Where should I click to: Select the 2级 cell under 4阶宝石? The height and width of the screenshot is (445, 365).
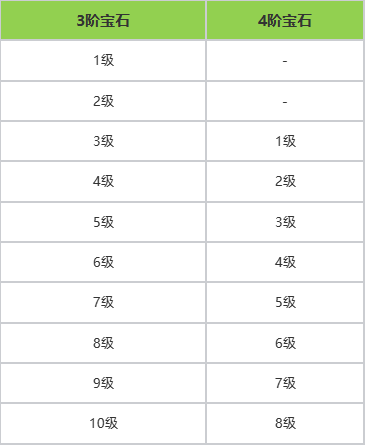285,182
